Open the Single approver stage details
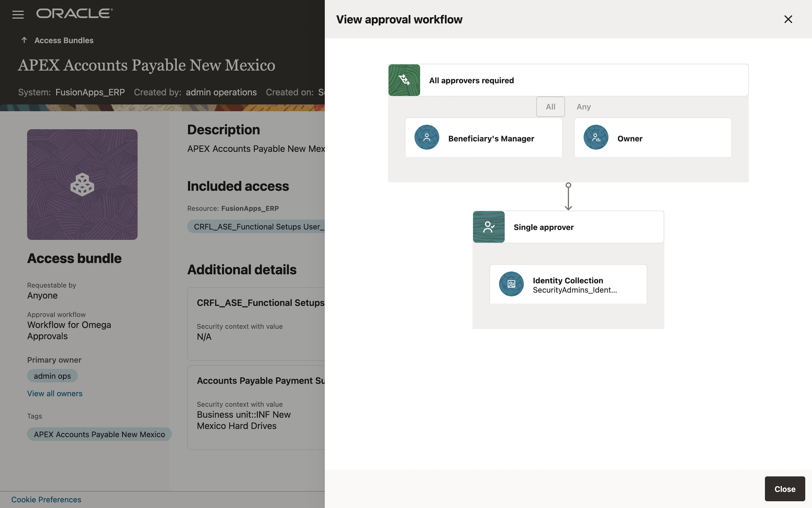 [567, 227]
